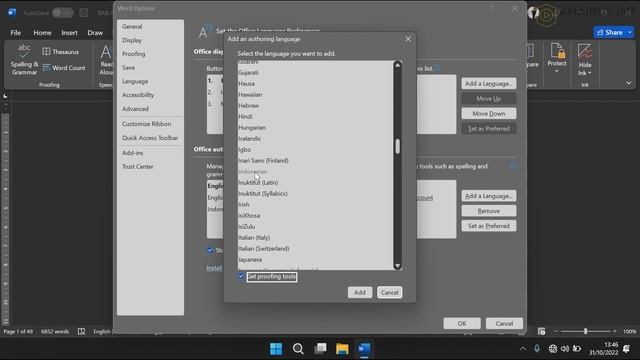Click Move Down button

[489, 113]
